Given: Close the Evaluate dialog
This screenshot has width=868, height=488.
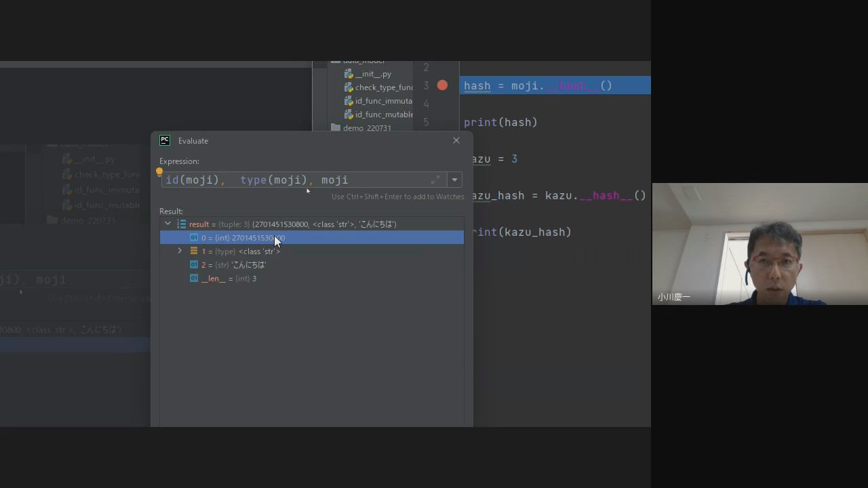Looking at the screenshot, I should (456, 140).
